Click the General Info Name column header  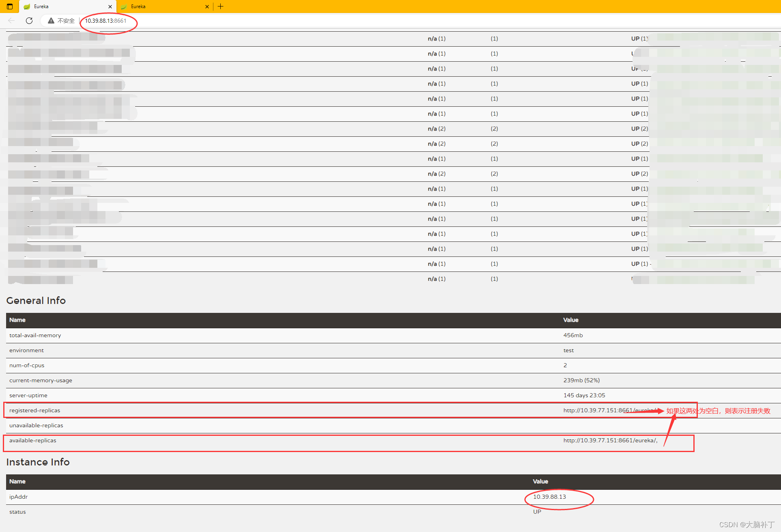[x=17, y=320]
